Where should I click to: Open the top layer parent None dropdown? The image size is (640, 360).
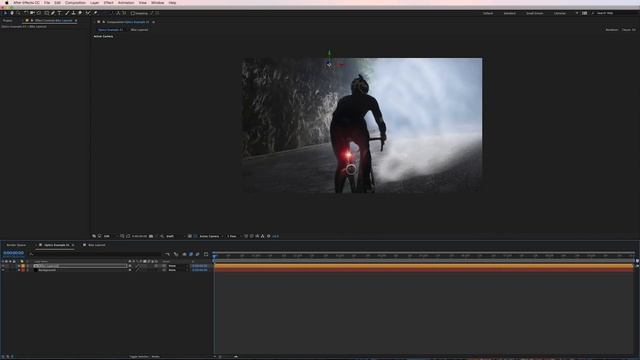pos(178,266)
